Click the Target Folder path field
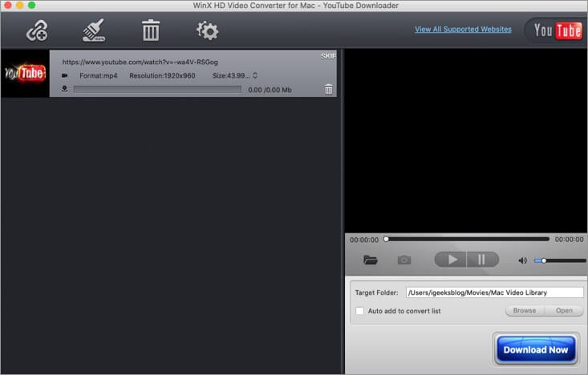 494,292
